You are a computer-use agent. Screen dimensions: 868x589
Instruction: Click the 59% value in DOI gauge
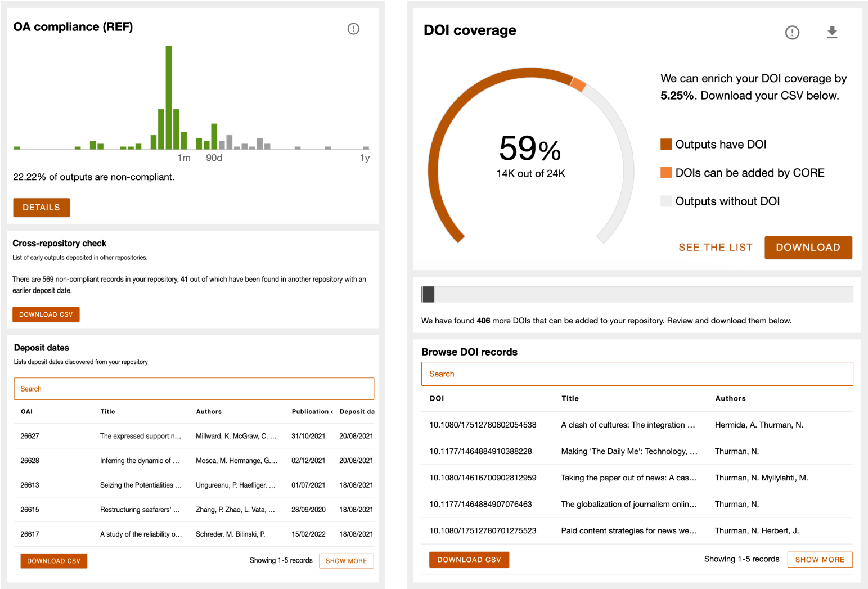pos(530,148)
